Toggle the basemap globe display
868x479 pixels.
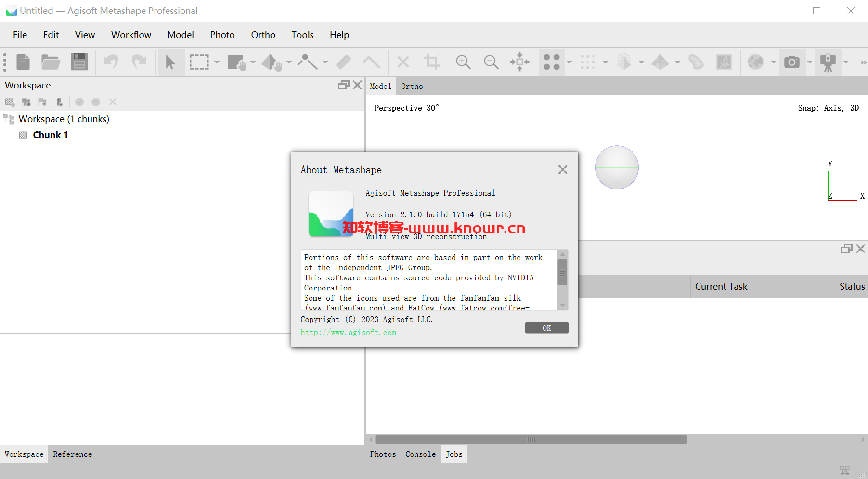pos(756,62)
